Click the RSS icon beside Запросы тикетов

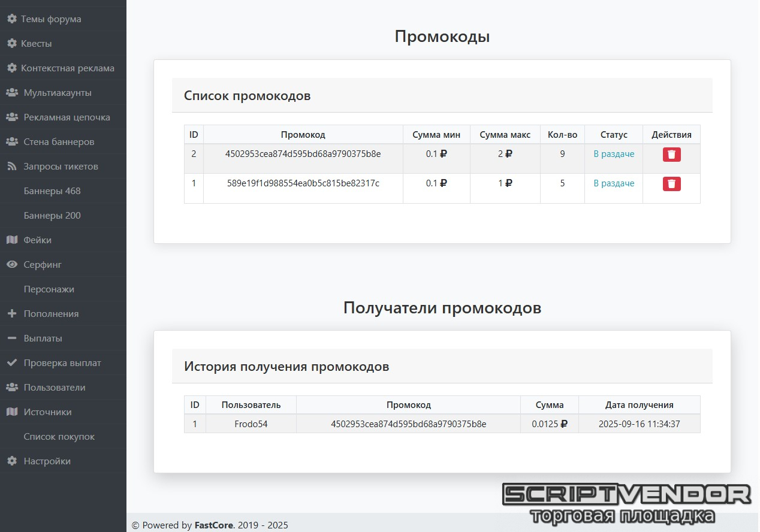(11, 167)
